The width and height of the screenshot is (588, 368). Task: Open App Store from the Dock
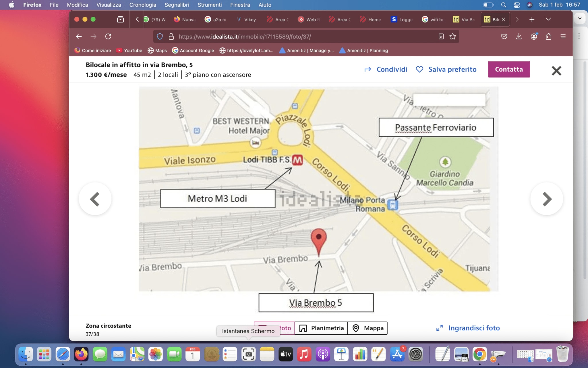tap(397, 354)
